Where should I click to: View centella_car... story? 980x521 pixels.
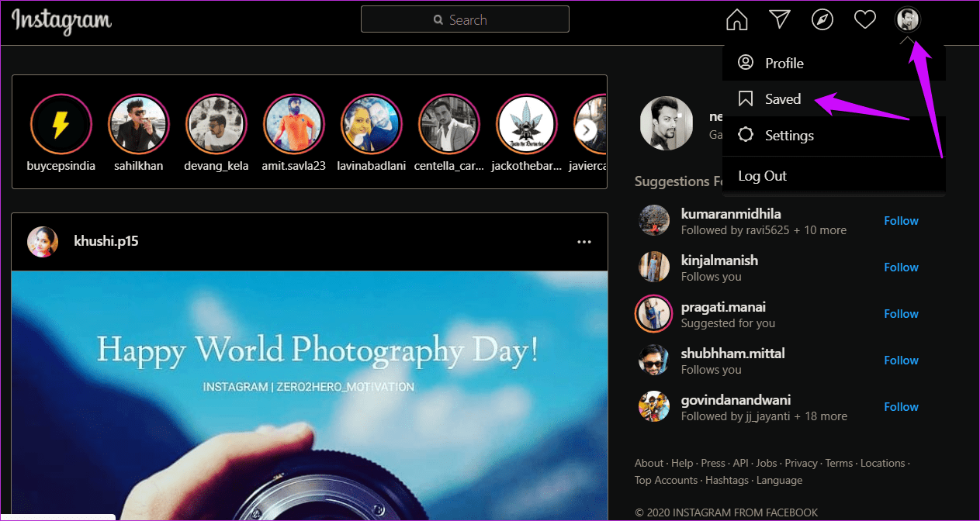click(x=448, y=125)
